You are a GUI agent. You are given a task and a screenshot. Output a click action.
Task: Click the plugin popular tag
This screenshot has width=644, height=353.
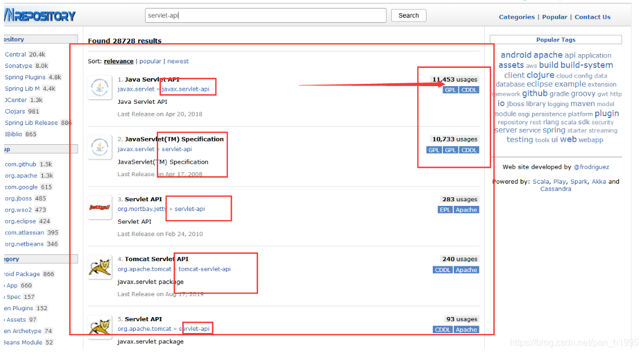pos(607,113)
